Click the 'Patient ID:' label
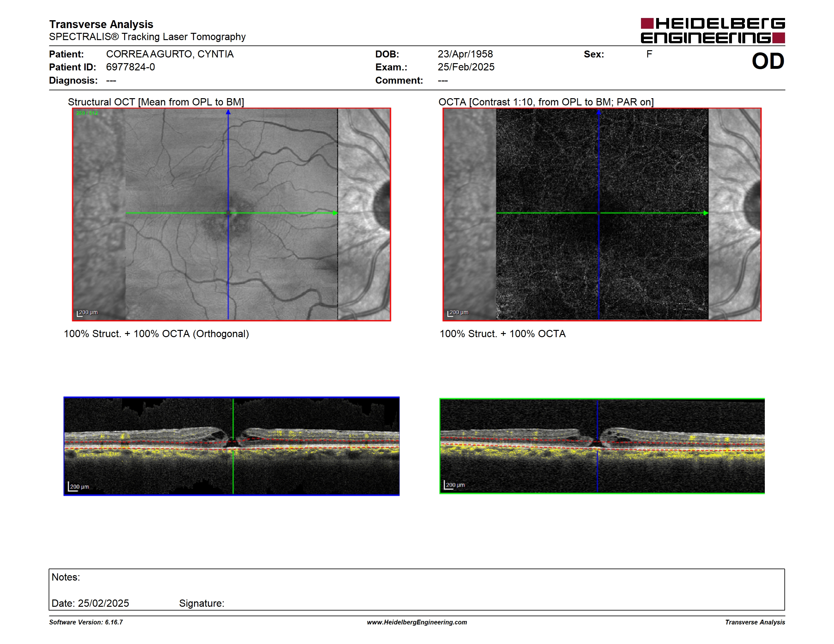Screen dimensions: 834x644 (x=73, y=67)
